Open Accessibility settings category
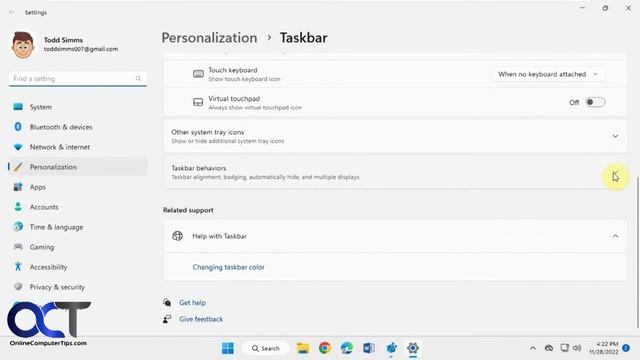 click(78, 267)
